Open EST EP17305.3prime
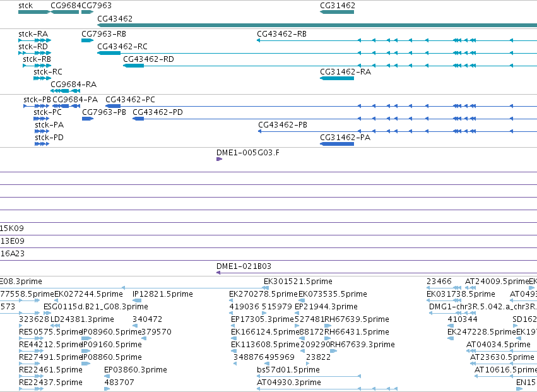The height and width of the screenshot is (392, 537). pyautogui.click(x=233, y=326)
